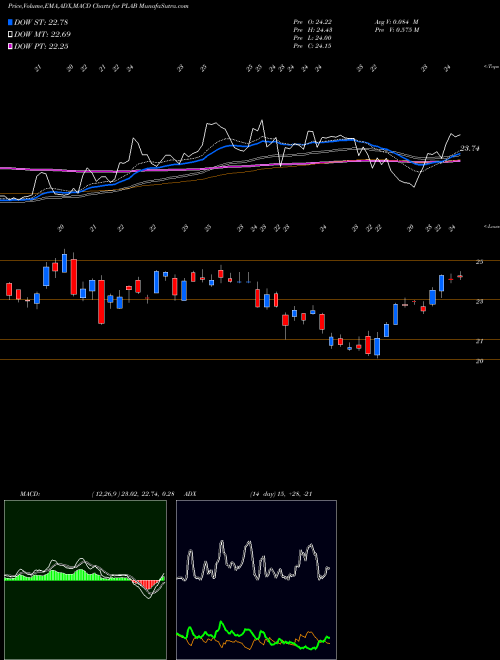Click the ADX panel title label
This screenshot has width=500, height=660.
click(x=191, y=494)
